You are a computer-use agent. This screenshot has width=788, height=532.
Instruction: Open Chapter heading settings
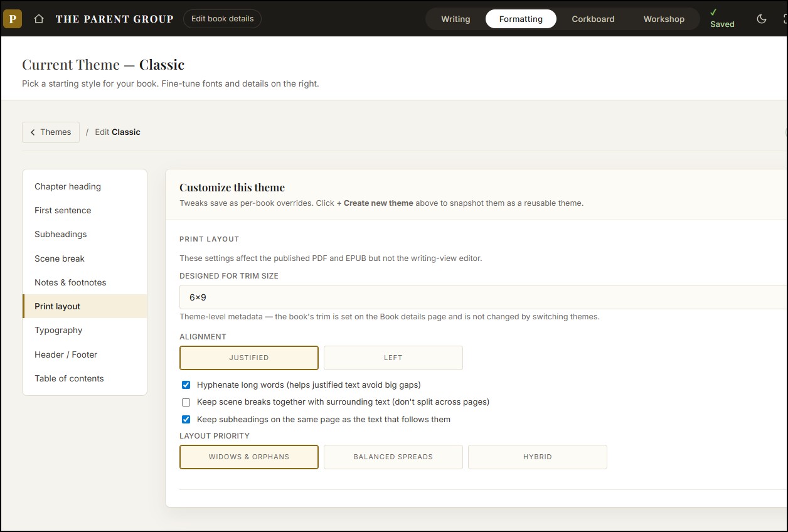[x=85, y=186]
